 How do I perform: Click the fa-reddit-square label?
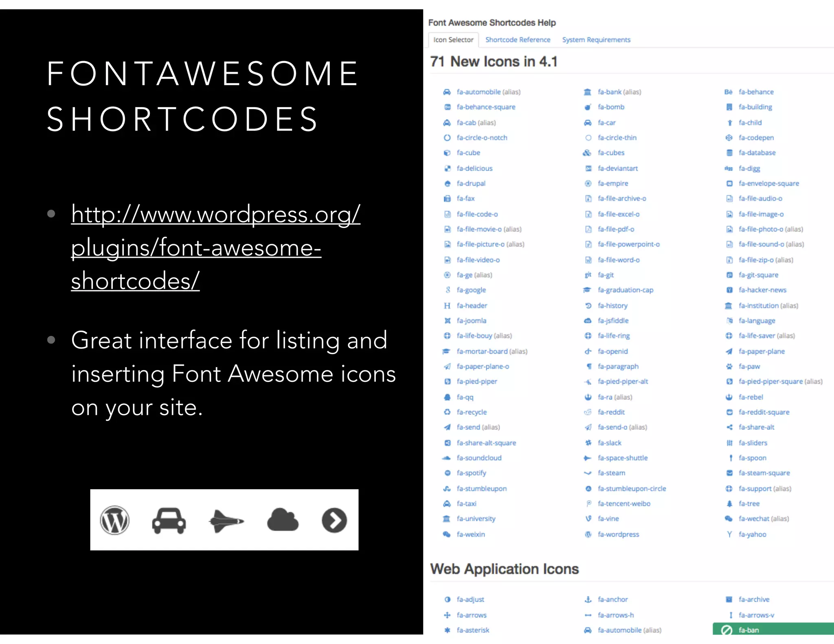(764, 412)
